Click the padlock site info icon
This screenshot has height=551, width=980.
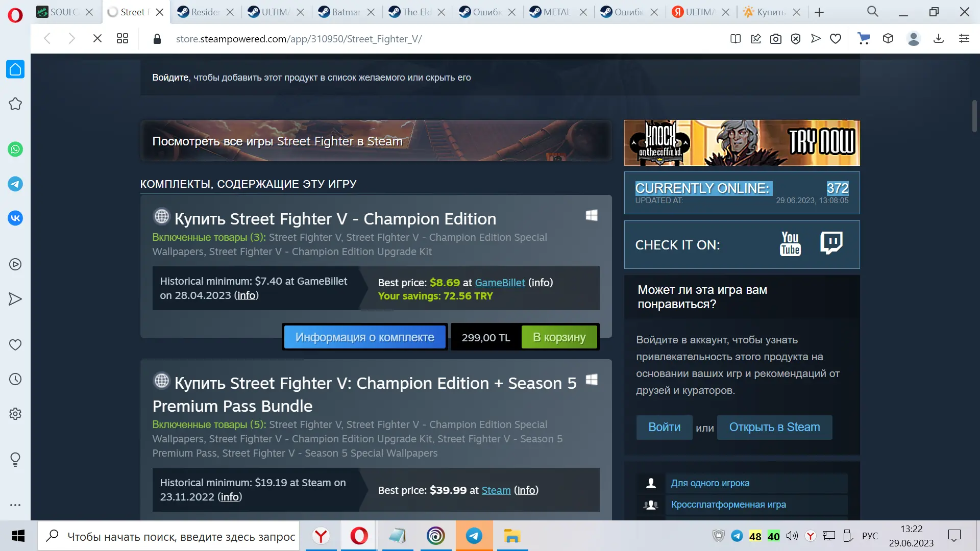click(x=157, y=39)
